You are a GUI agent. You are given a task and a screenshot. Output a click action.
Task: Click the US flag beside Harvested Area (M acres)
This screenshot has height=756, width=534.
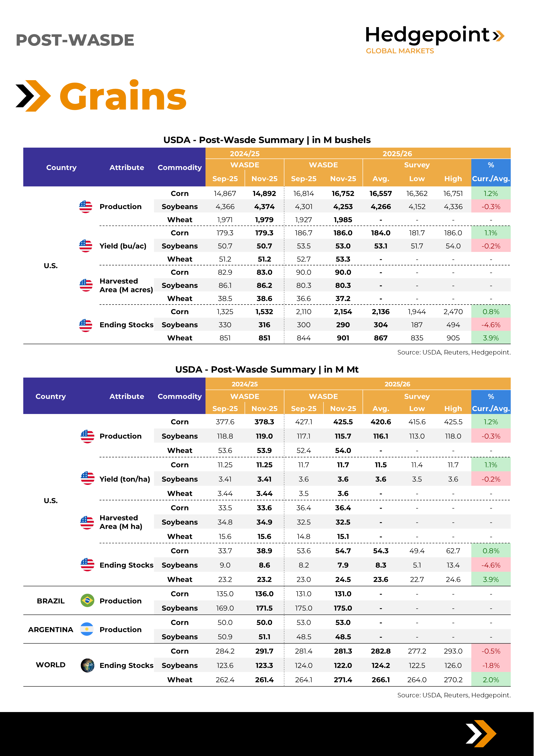pos(86,285)
